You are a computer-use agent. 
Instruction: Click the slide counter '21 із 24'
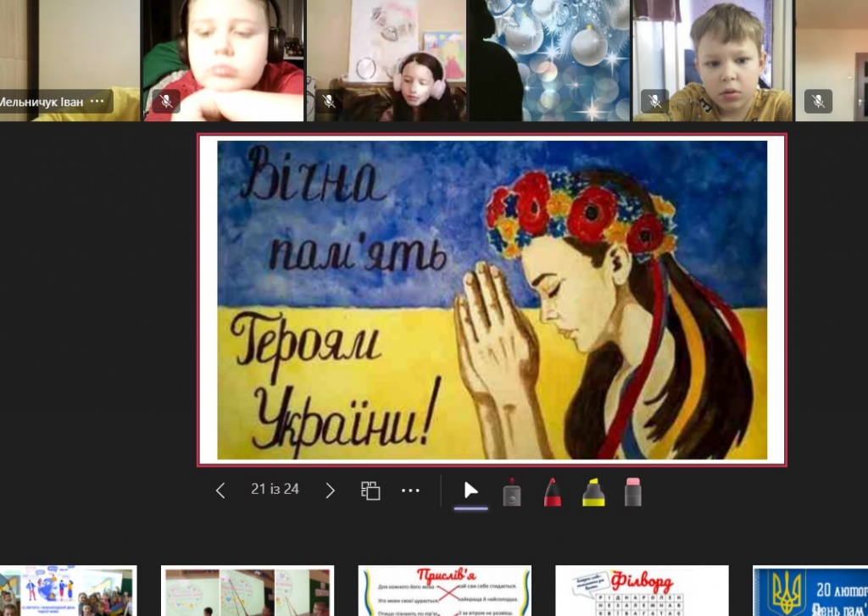275,489
